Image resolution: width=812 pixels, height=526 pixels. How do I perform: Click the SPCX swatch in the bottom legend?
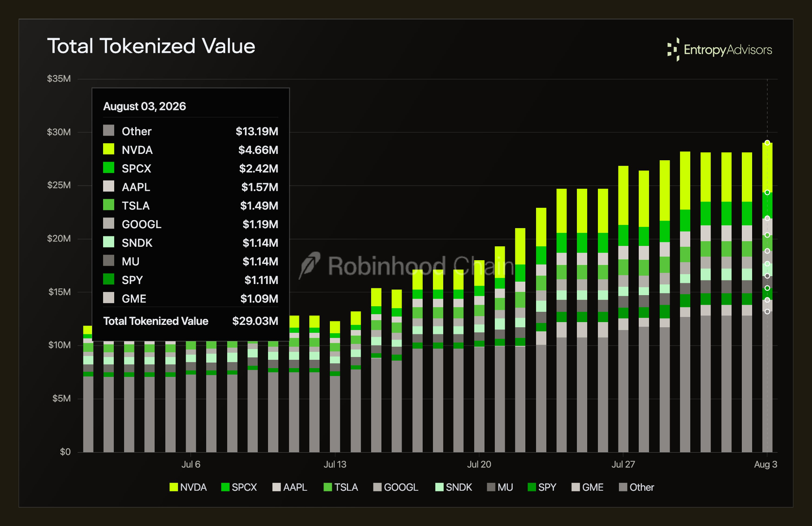pyautogui.click(x=225, y=487)
